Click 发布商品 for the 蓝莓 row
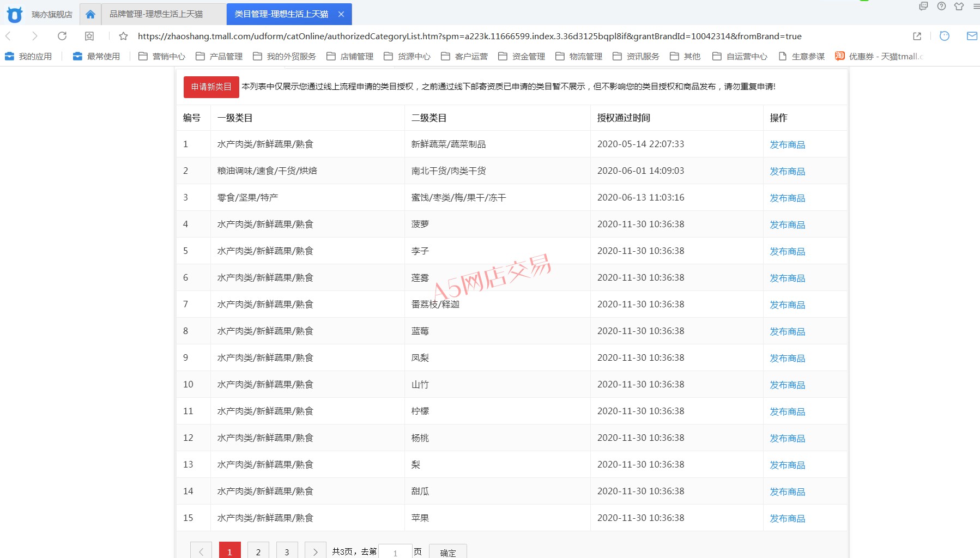 point(787,331)
